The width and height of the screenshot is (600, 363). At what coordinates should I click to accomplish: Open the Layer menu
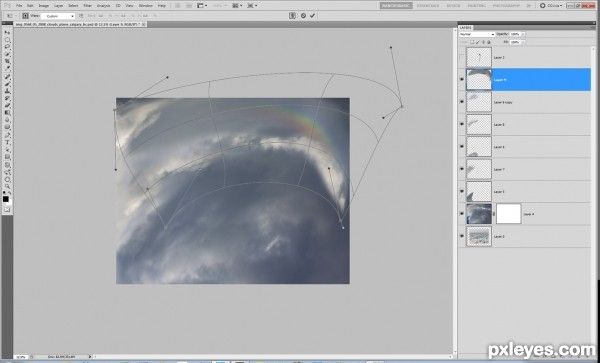(x=59, y=6)
